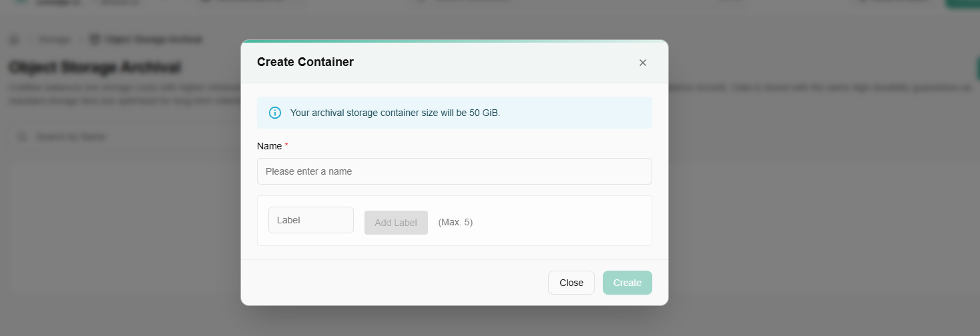Viewport: 980px width, 336px height.
Task: Click the Object Storage Archival breadcrumb
Action: [x=153, y=40]
